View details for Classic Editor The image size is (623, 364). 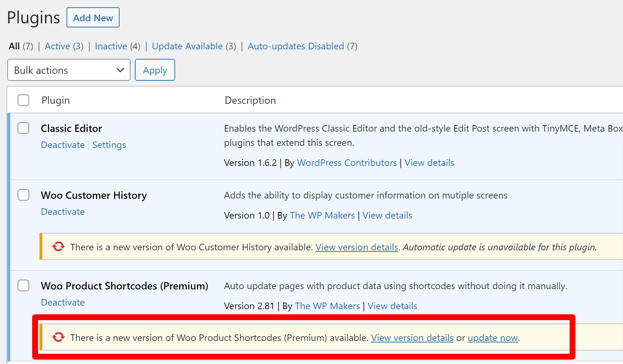[x=429, y=163]
